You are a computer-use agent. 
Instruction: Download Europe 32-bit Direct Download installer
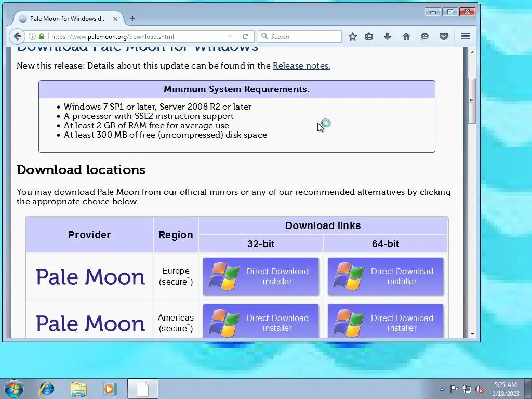tap(261, 276)
